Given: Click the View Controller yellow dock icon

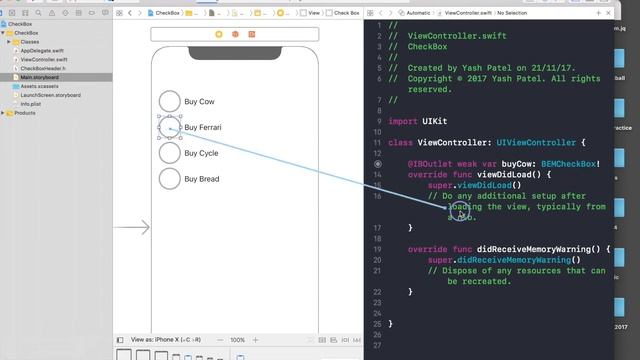Looking at the screenshot, I should coord(219,34).
